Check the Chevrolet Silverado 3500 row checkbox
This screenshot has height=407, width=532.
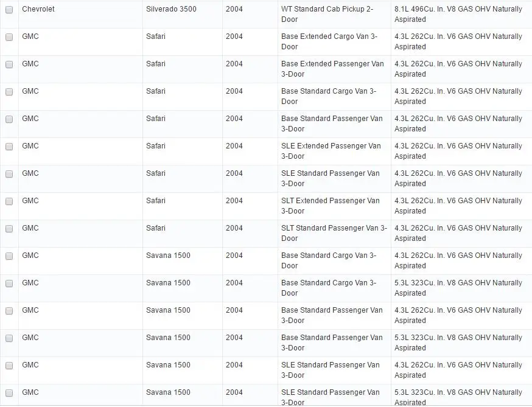[x=9, y=10]
